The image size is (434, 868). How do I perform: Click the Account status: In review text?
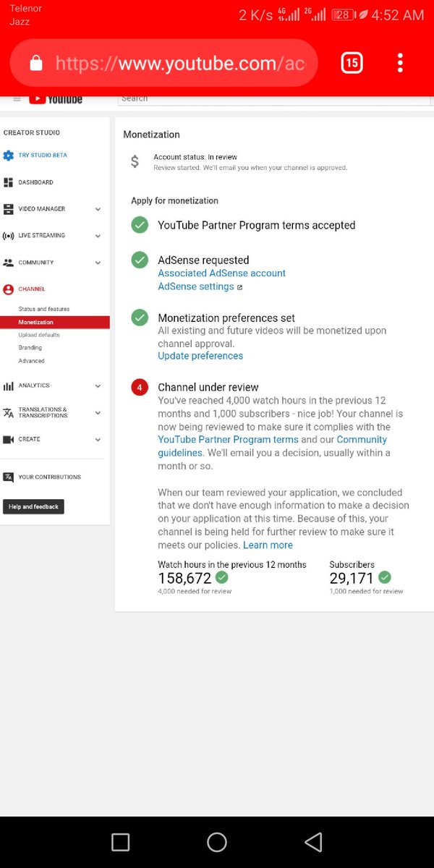click(x=195, y=157)
